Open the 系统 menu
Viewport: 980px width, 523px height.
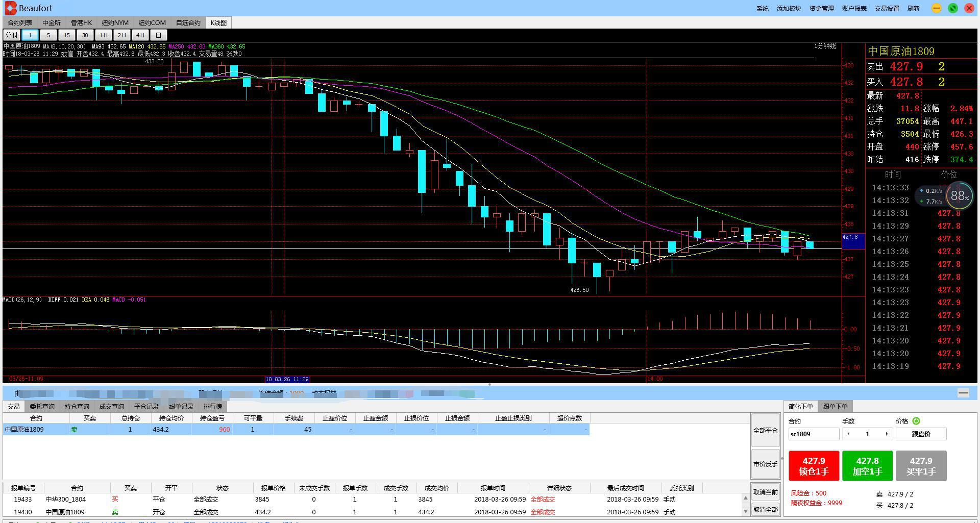click(x=763, y=8)
